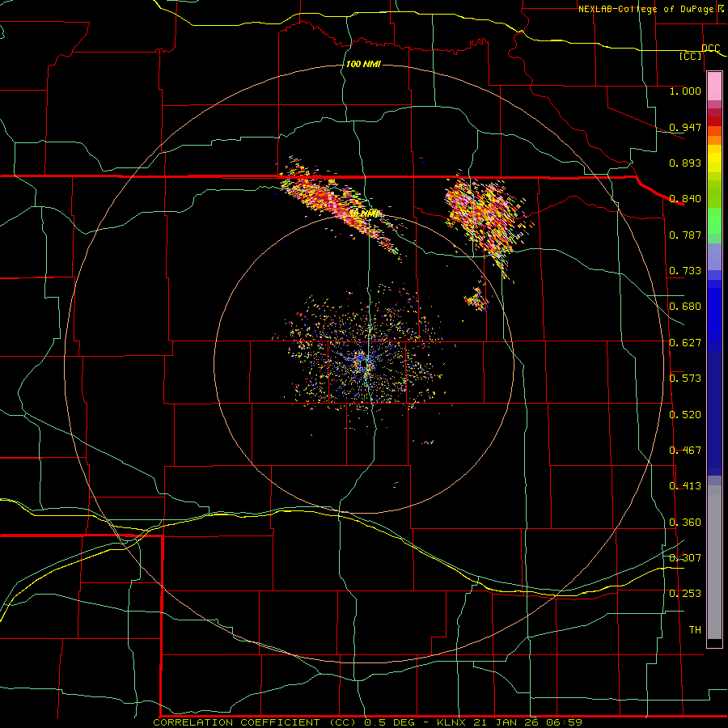The height and width of the screenshot is (728, 728).
Task: Select the 1.000 value on the legend
Action: [685, 91]
